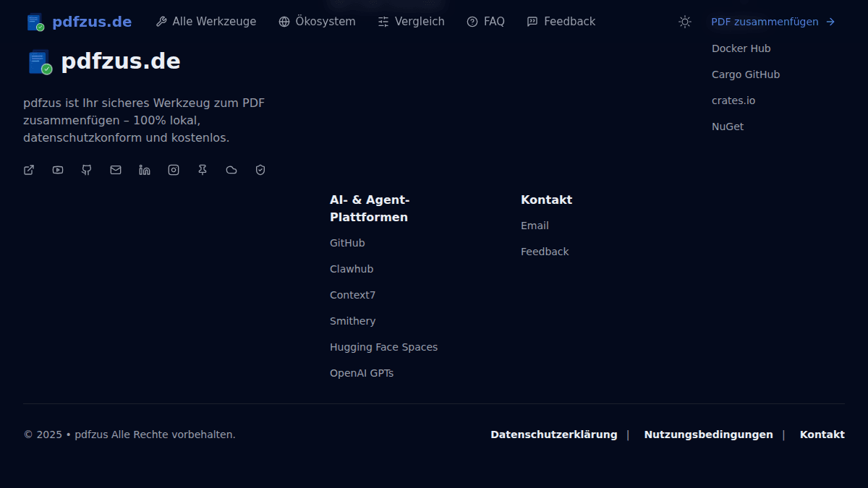The width and height of the screenshot is (868, 488).
Task: Open the YouTube icon link
Action: [58, 170]
